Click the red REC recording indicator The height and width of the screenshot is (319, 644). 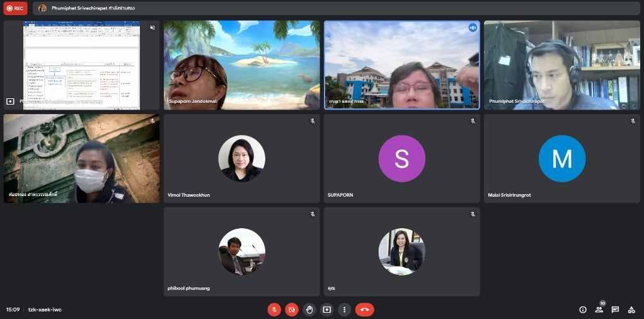[x=15, y=8]
